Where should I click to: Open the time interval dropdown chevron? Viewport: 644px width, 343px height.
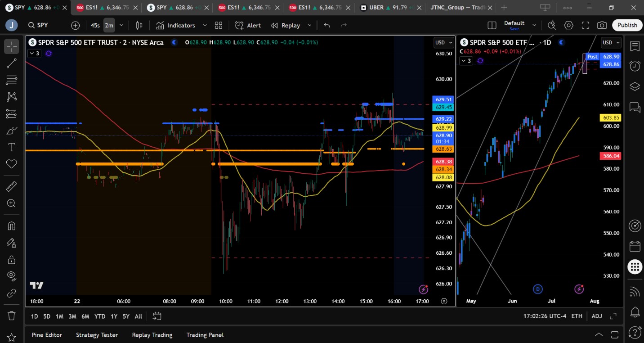[x=122, y=26]
